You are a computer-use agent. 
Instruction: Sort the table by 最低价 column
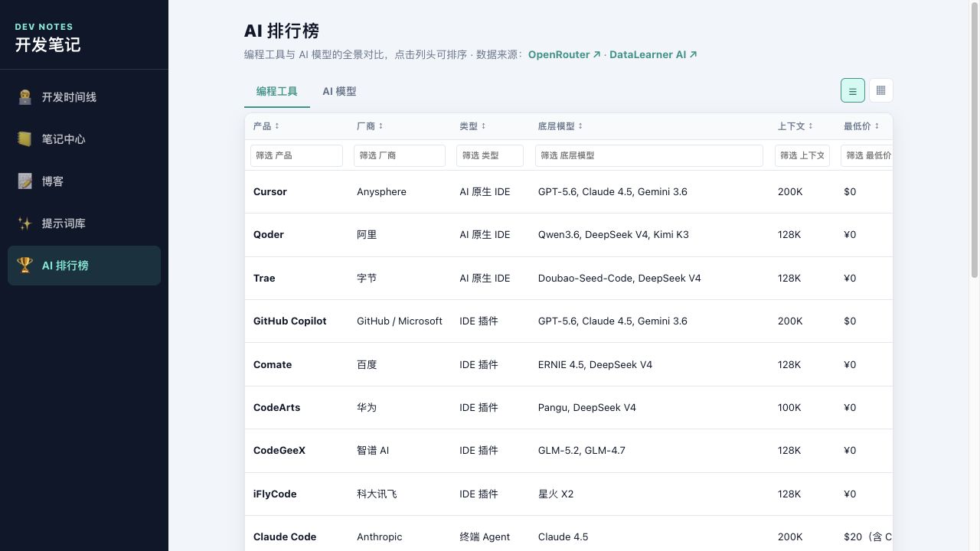[x=861, y=126]
